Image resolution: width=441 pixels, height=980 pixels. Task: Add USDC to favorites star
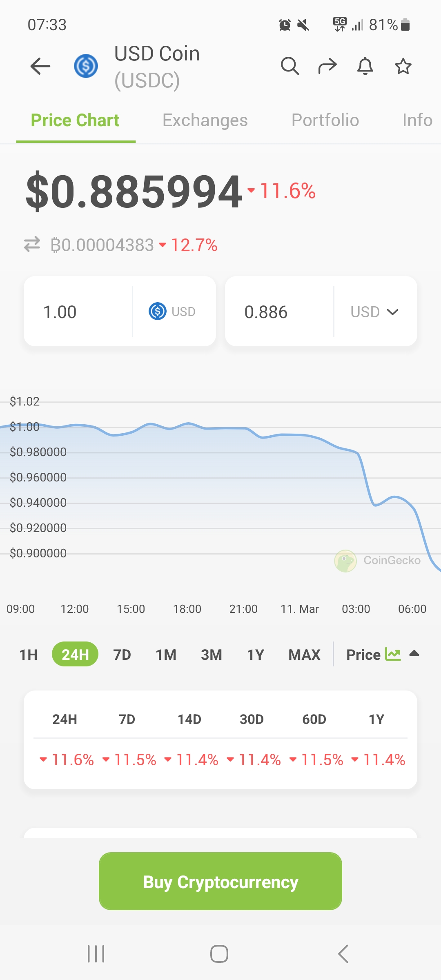point(403,66)
